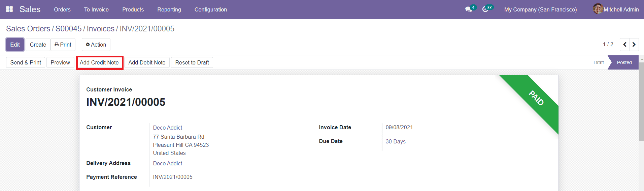Viewport: 644px width, 191px height.
Task: Open Deco Addict customer link
Action: pyautogui.click(x=168, y=128)
